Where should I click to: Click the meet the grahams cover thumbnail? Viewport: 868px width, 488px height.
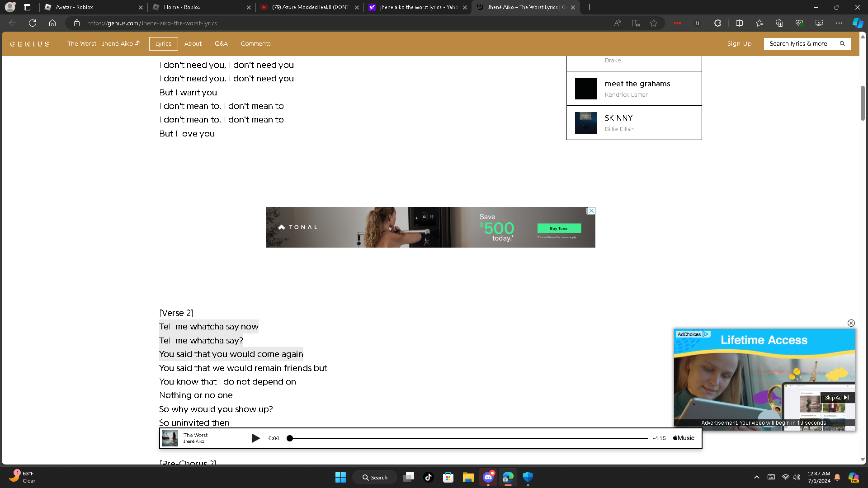[586, 89]
